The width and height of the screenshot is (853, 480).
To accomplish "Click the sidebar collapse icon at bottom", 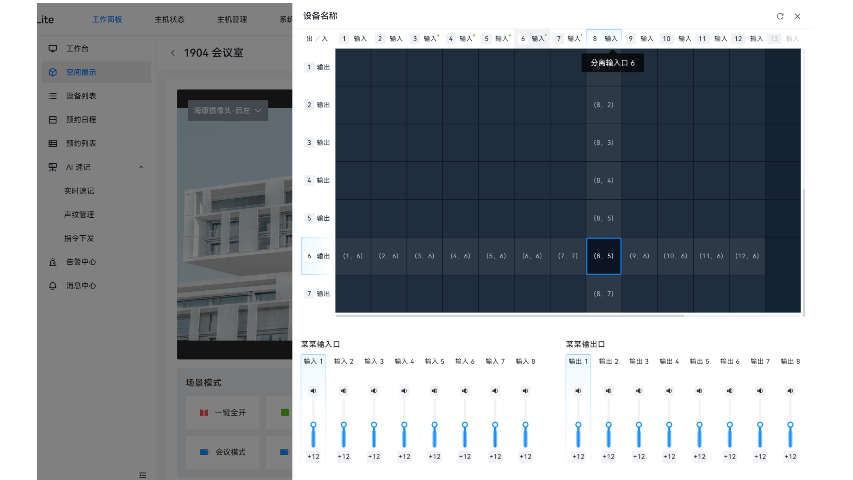I will [143, 475].
